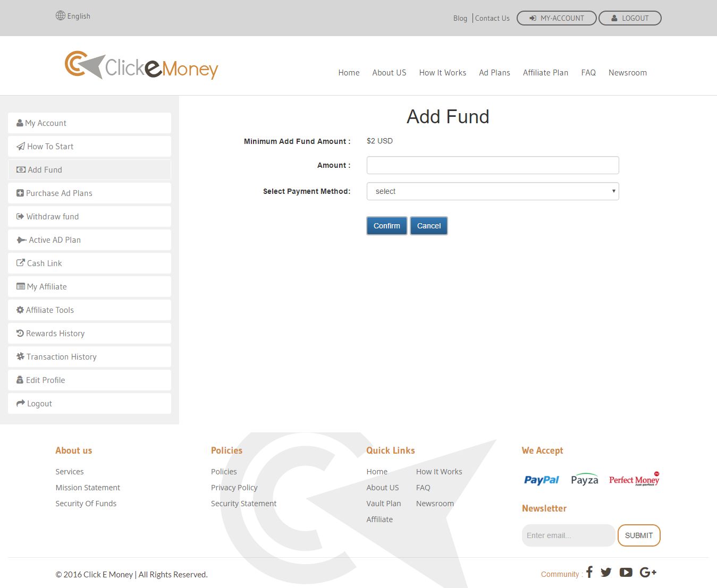This screenshot has width=717, height=588.
Task: Open footer Security Statement link
Action: coord(244,504)
